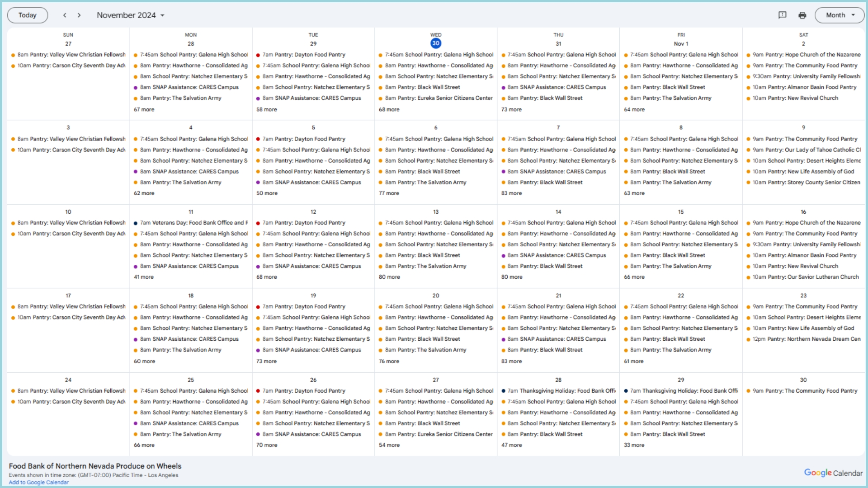Open Our Lady of Tahoe Catholic event
The height and width of the screenshot is (488, 868).
tap(803, 150)
